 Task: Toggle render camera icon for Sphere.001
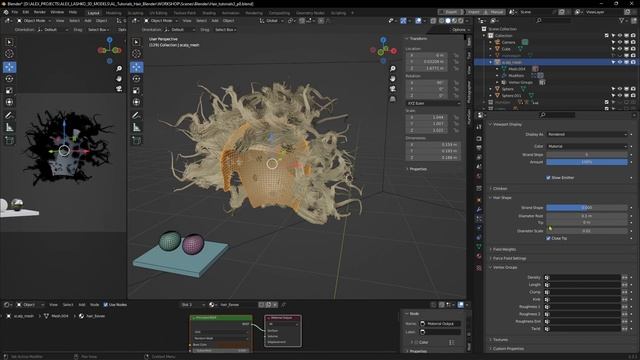[633, 96]
